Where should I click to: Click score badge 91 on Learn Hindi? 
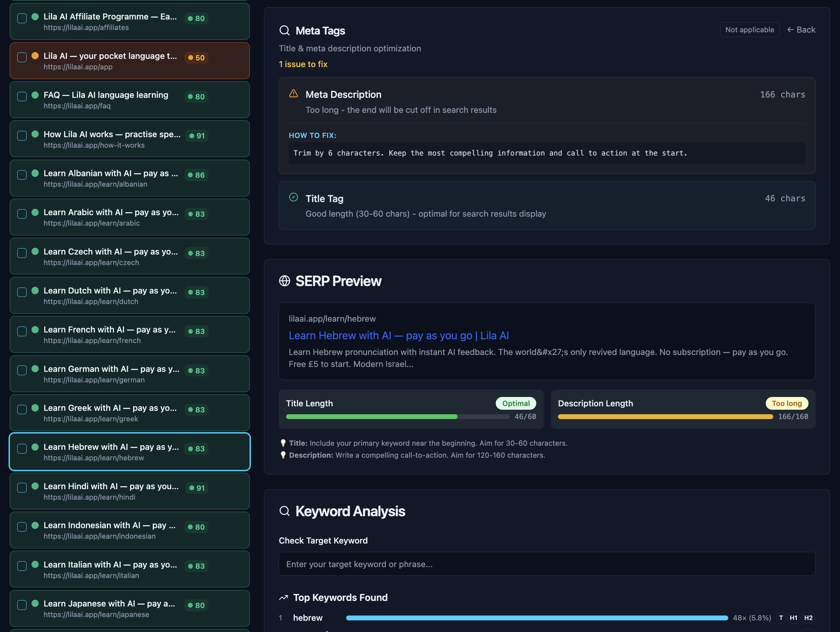click(197, 488)
